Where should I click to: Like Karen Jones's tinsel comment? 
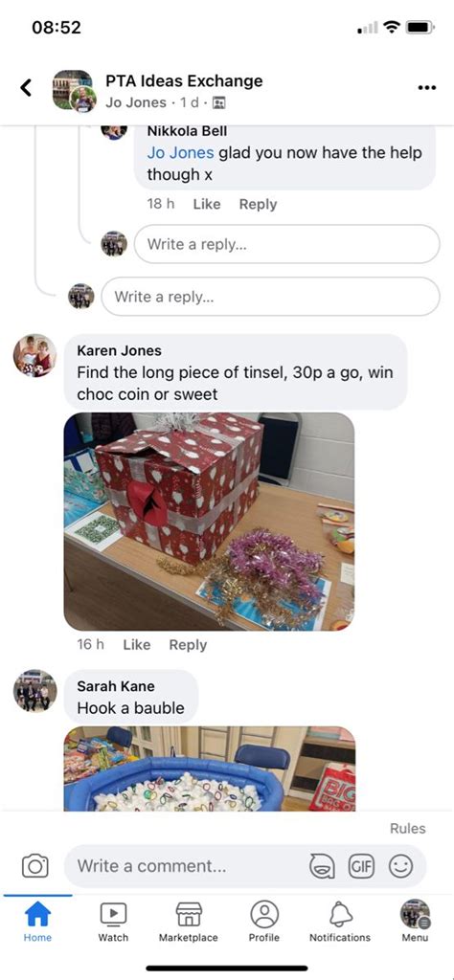136,645
